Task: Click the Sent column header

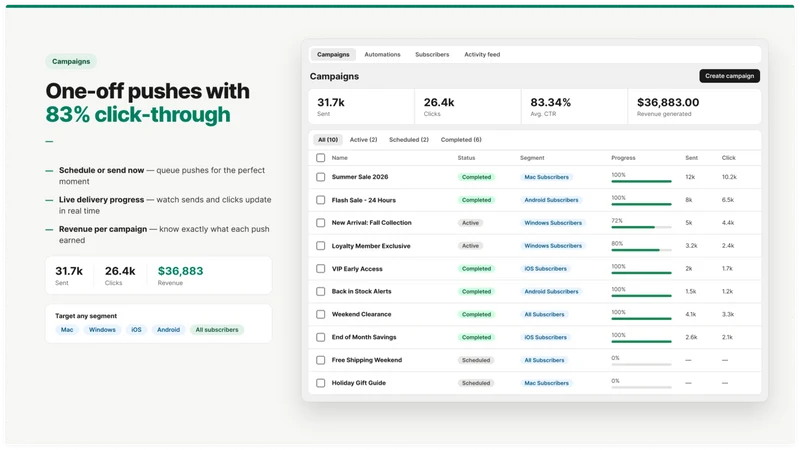Action: pos(691,158)
